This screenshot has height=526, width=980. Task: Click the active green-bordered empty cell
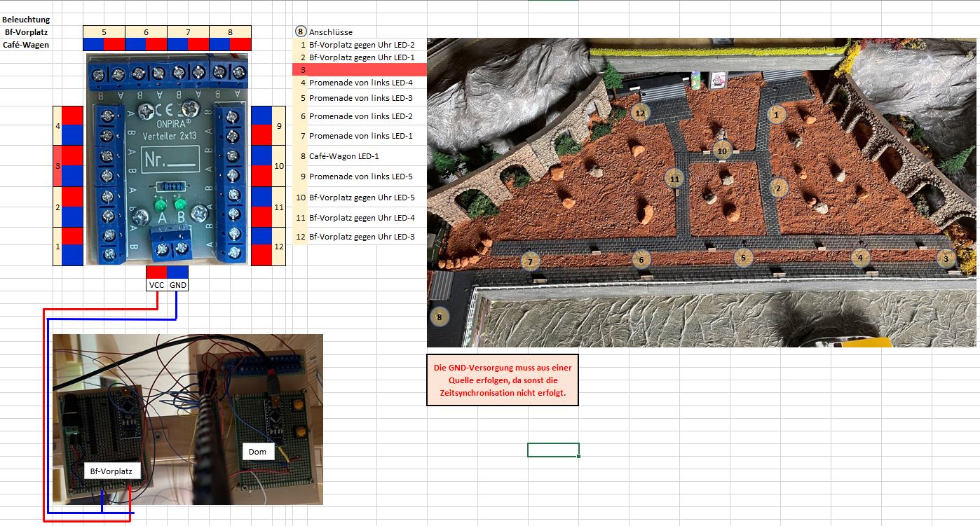(553, 450)
